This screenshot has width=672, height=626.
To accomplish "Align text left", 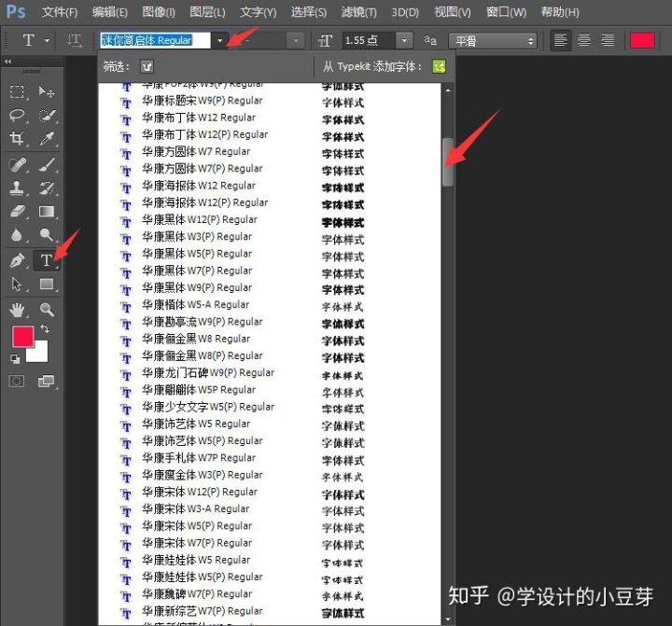I will 560,41.
